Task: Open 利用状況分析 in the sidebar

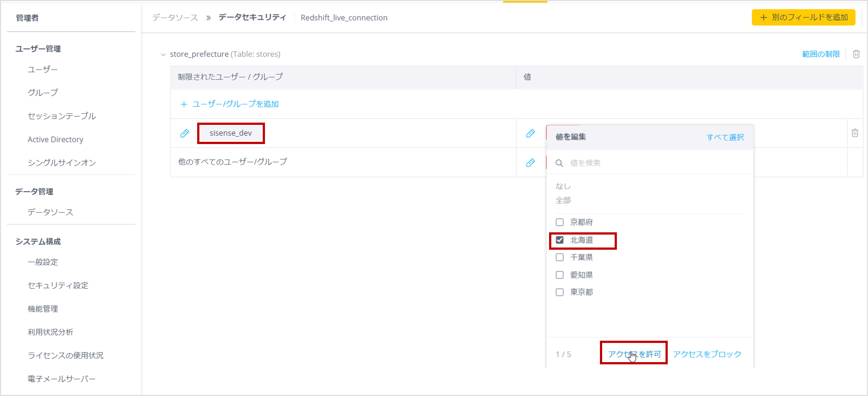Action: coord(50,332)
